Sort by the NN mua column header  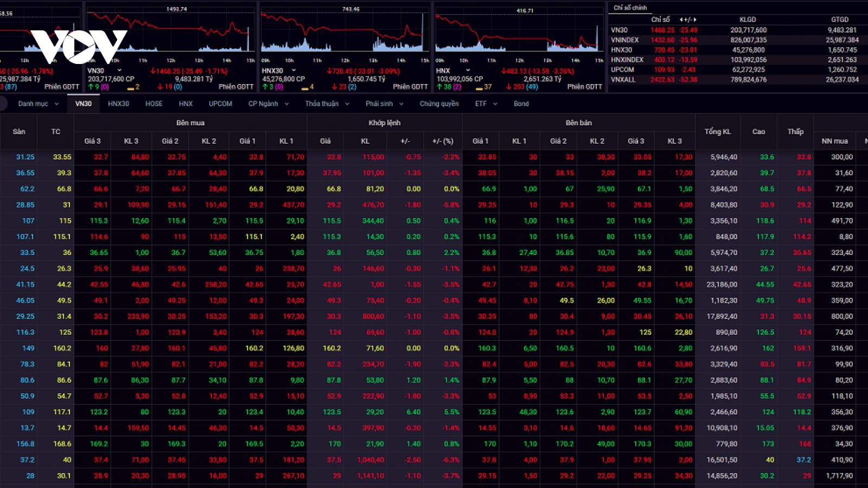click(835, 141)
